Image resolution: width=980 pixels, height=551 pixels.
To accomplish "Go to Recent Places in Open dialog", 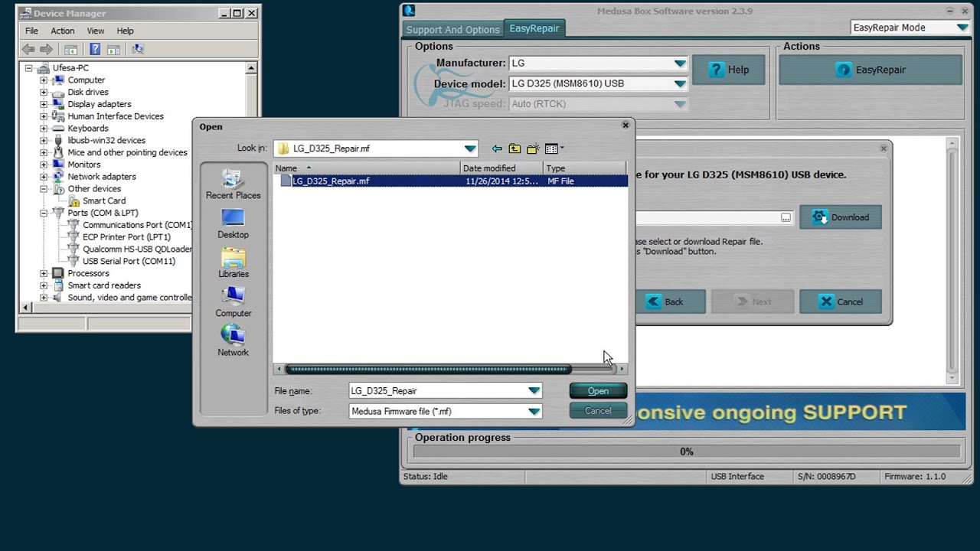I will tap(233, 184).
